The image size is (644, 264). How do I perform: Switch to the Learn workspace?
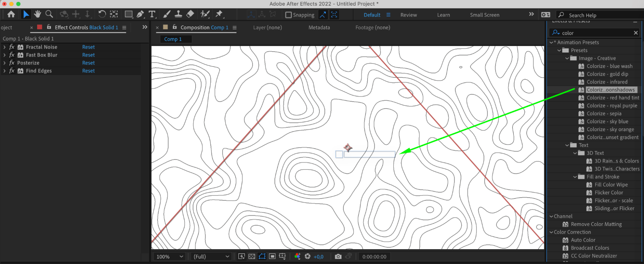(x=443, y=15)
